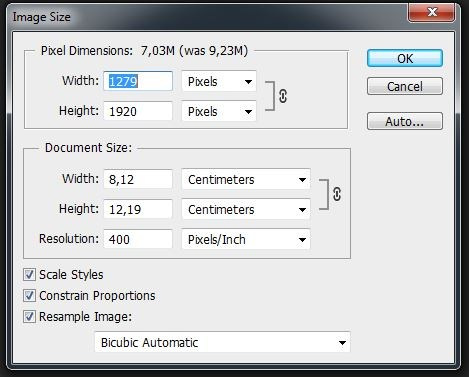Disable the Resample Image checkbox
469x377 pixels.
pyautogui.click(x=29, y=317)
